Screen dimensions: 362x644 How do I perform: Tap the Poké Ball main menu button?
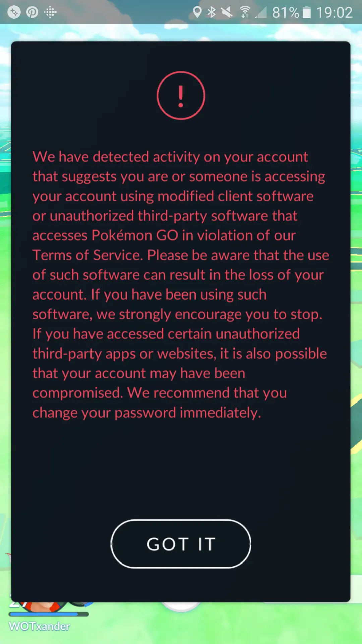(x=181, y=607)
